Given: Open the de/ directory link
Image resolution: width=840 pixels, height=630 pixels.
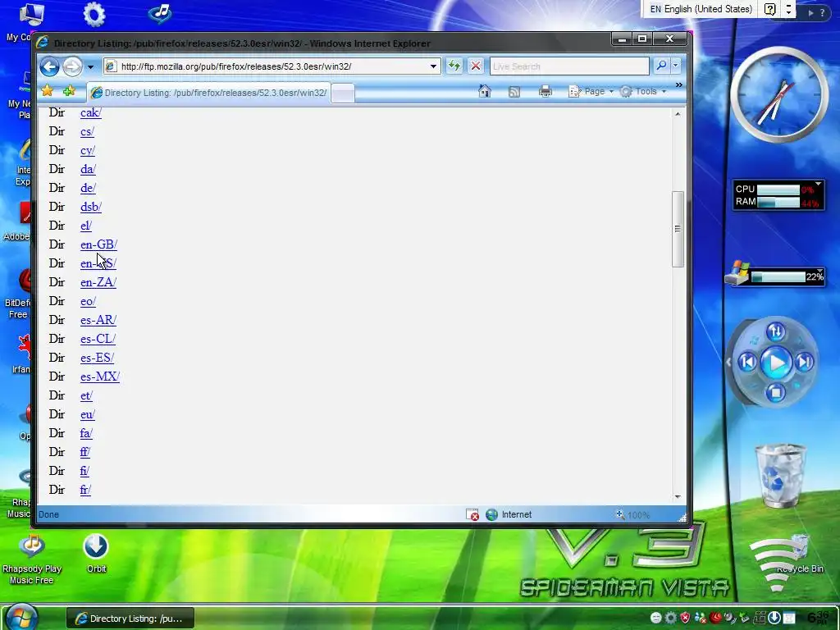Looking at the screenshot, I should [x=88, y=188].
